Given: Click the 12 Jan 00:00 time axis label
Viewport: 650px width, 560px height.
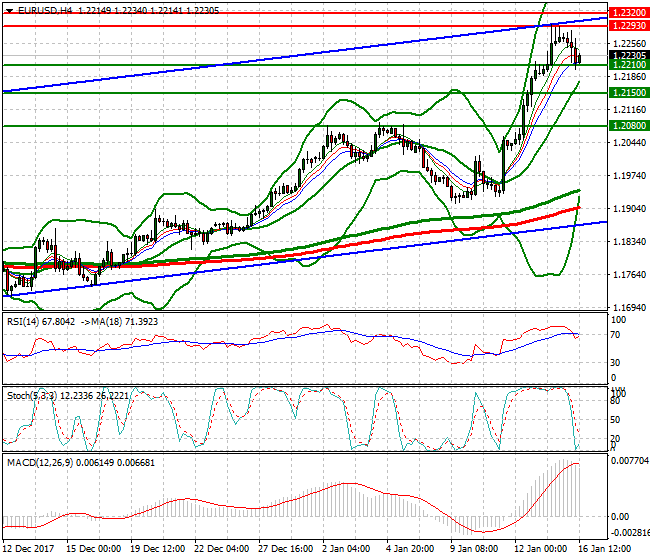Looking at the screenshot, I should point(541,549).
